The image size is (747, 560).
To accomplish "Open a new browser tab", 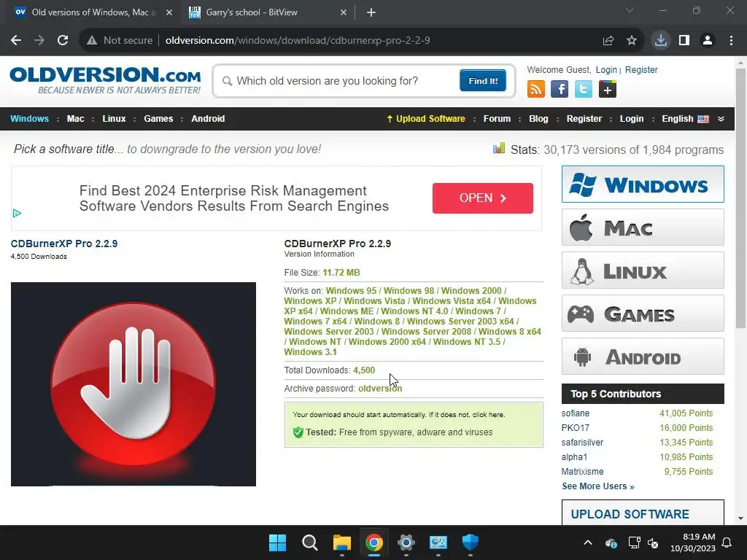I will coord(371,12).
